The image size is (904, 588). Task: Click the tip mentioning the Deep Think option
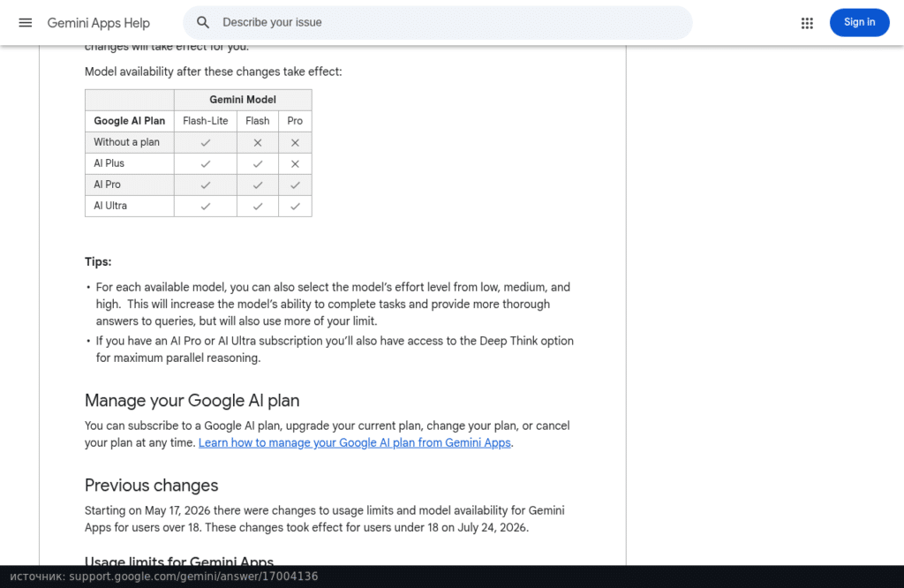click(x=335, y=350)
